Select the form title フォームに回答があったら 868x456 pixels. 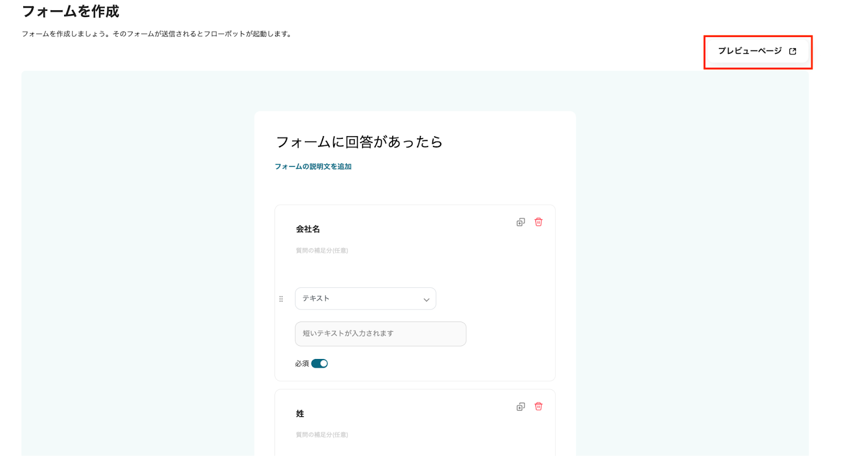pyautogui.click(x=359, y=142)
